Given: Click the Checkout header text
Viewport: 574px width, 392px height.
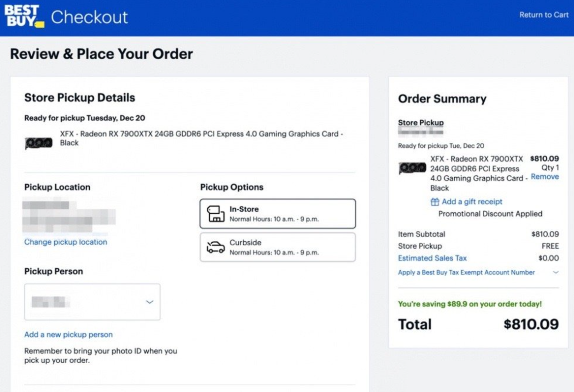Looking at the screenshot, I should [x=89, y=17].
